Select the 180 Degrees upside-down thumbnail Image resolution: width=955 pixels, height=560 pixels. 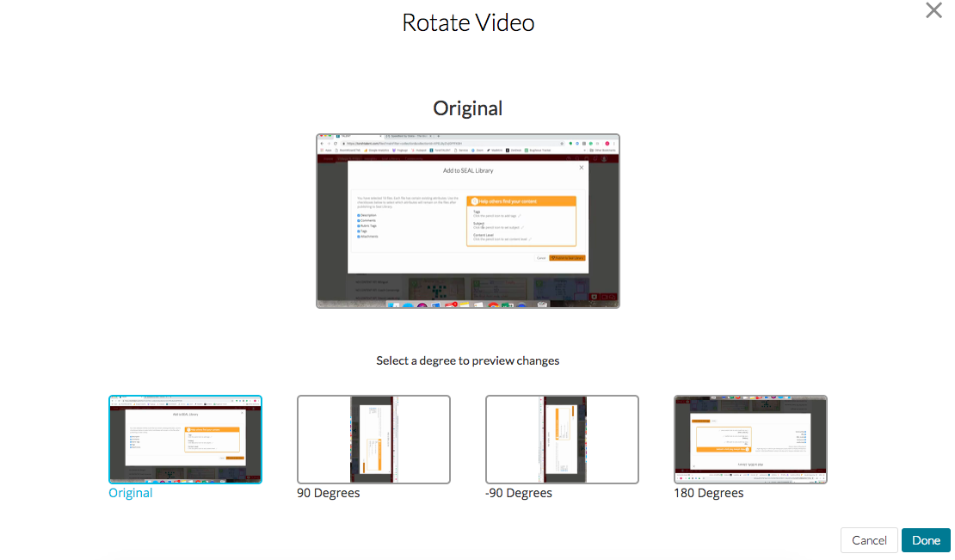(750, 440)
